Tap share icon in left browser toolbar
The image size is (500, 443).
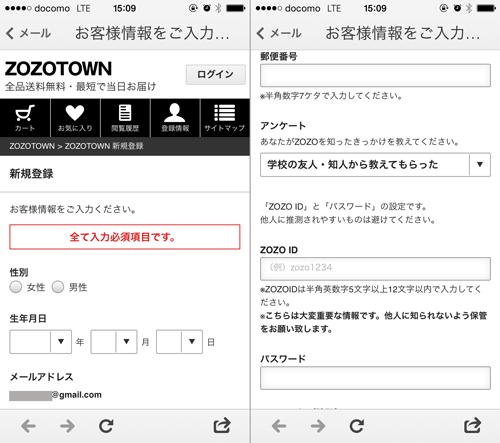coord(222,425)
